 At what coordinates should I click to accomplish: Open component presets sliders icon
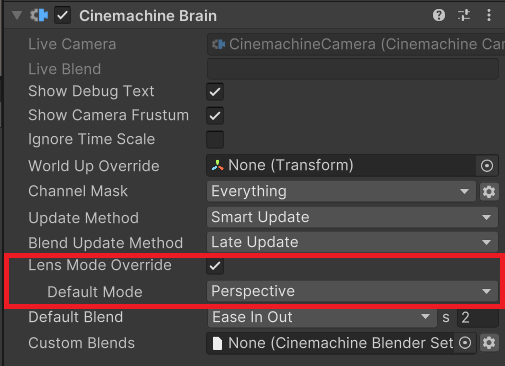coord(464,15)
